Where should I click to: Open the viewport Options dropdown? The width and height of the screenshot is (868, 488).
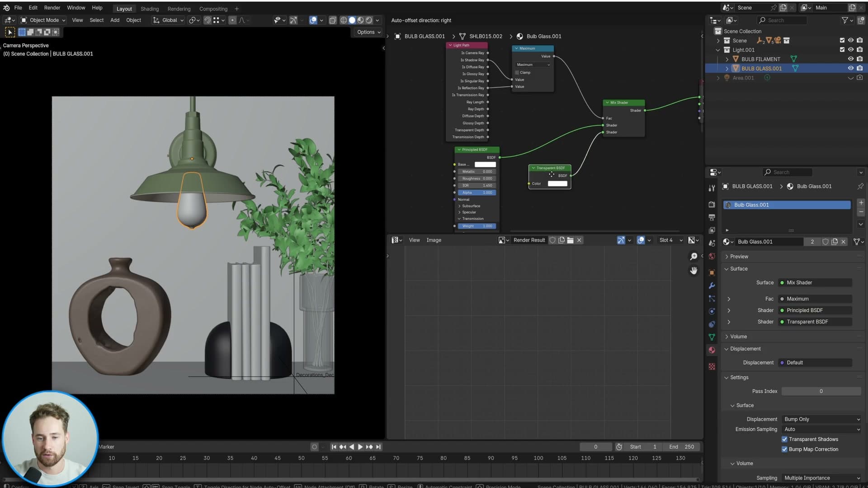click(x=368, y=32)
